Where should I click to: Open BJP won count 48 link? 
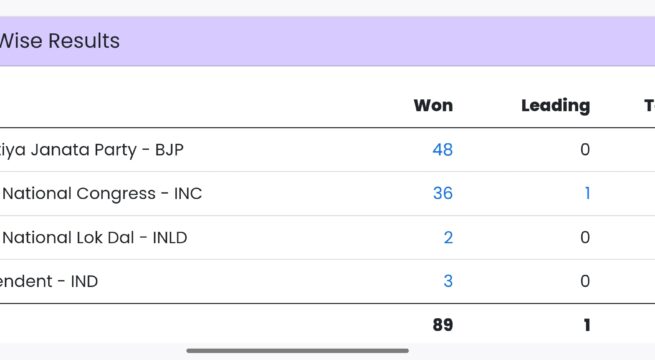tap(442, 150)
